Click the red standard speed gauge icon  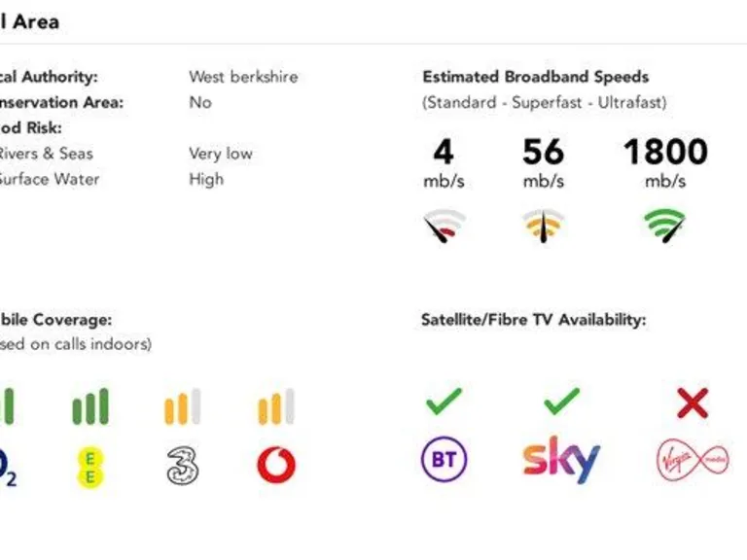[444, 226]
